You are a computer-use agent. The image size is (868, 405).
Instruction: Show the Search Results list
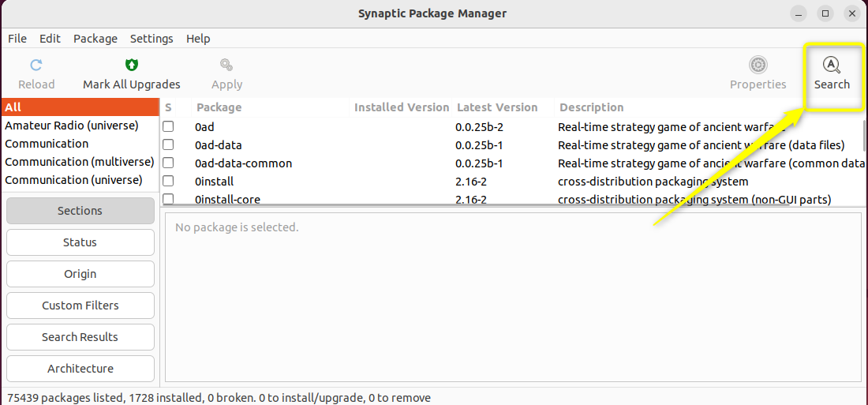click(80, 337)
